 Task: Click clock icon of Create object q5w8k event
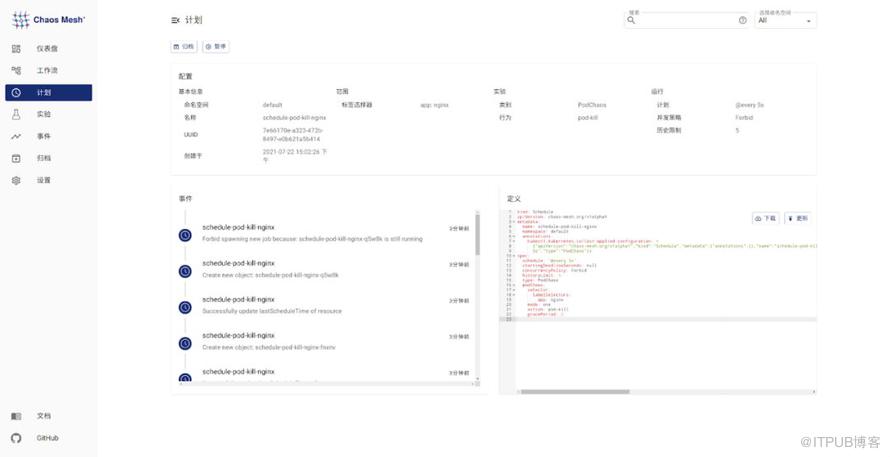[185, 271]
